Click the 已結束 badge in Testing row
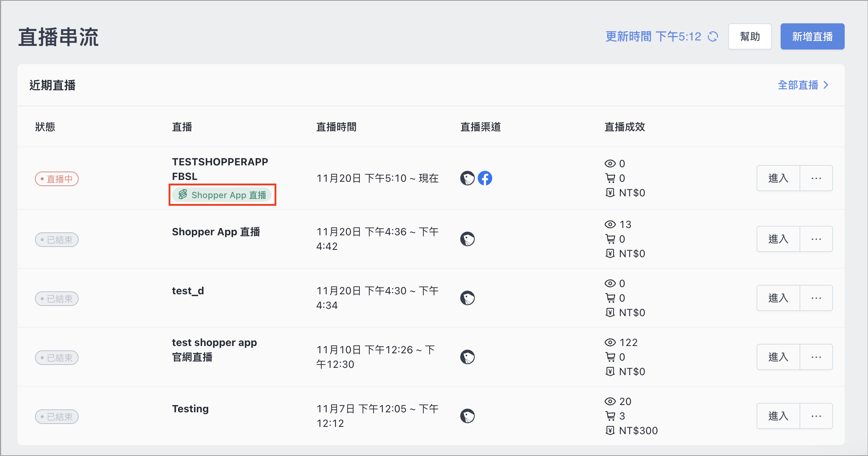Image resolution: width=868 pixels, height=456 pixels. [57, 417]
